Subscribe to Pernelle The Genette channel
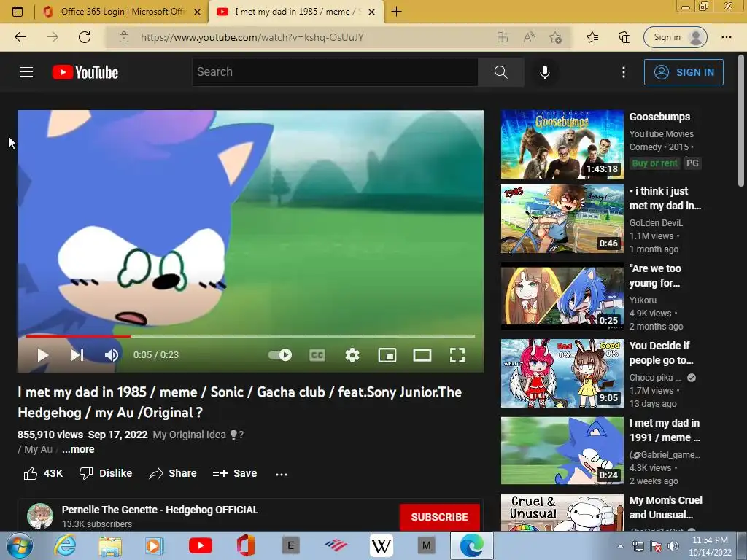The height and width of the screenshot is (560, 747). pyautogui.click(x=439, y=517)
